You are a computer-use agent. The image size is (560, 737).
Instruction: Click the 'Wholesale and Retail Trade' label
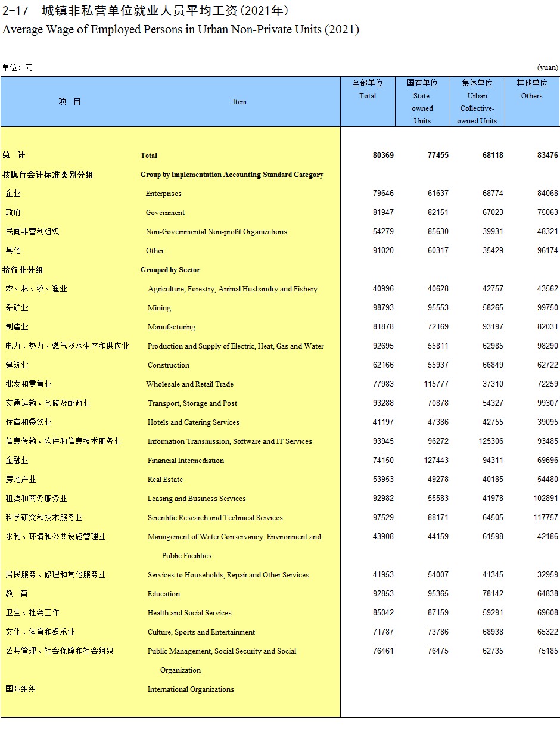[190, 384]
